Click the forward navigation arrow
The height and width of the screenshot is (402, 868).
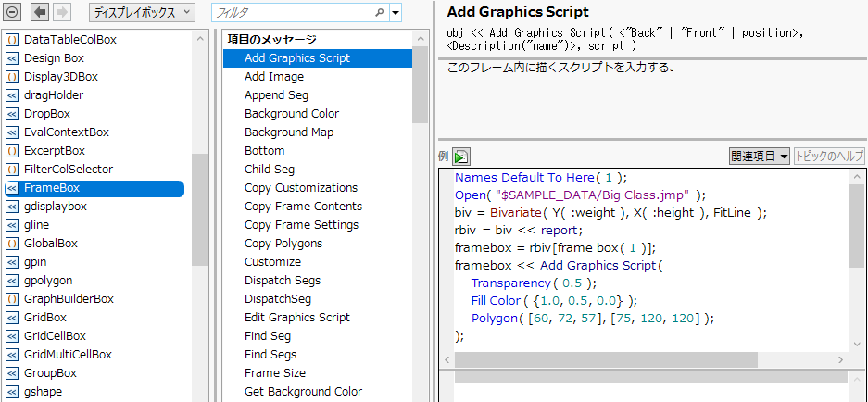pos(62,13)
